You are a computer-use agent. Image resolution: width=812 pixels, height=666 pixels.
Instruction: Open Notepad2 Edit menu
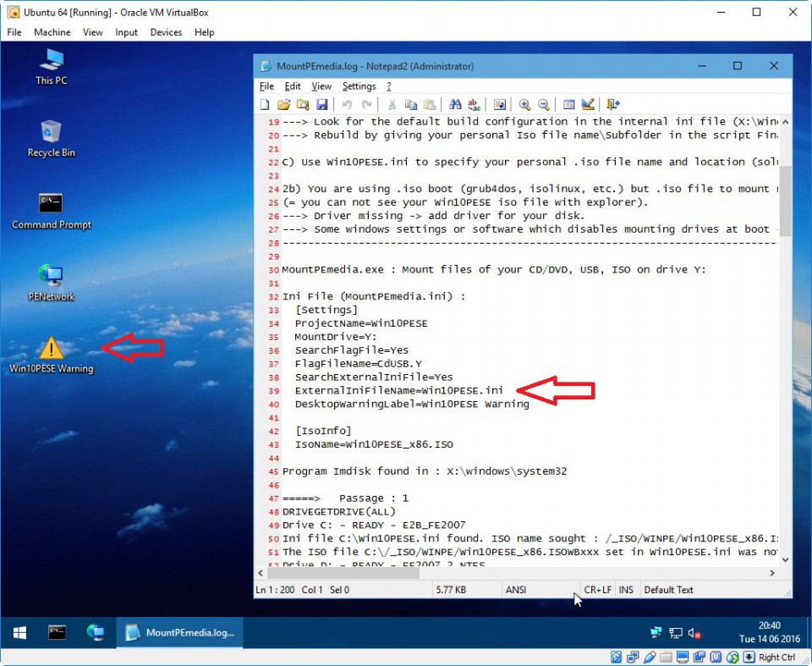[x=293, y=86]
